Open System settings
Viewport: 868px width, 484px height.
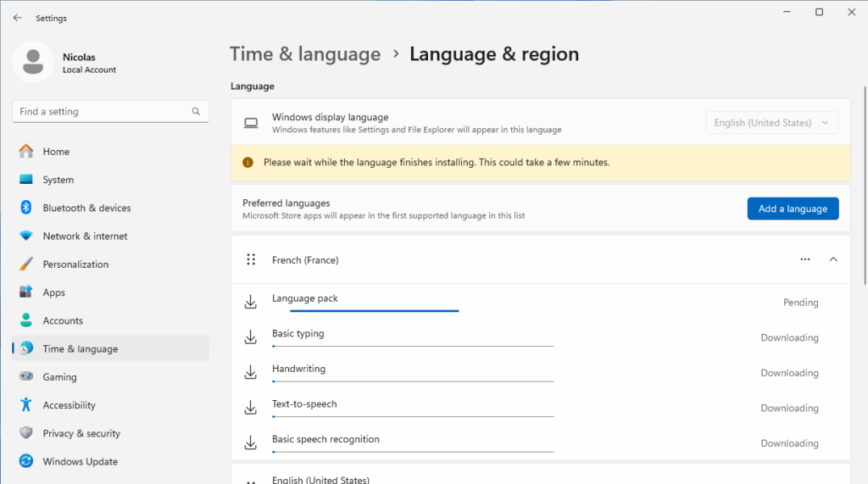[x=111, y=180]
